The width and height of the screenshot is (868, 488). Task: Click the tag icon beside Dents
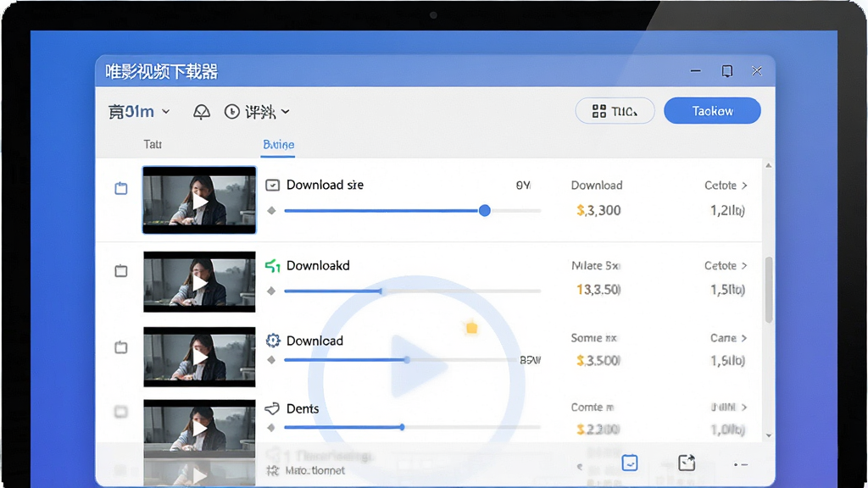(x=272, y=409)
